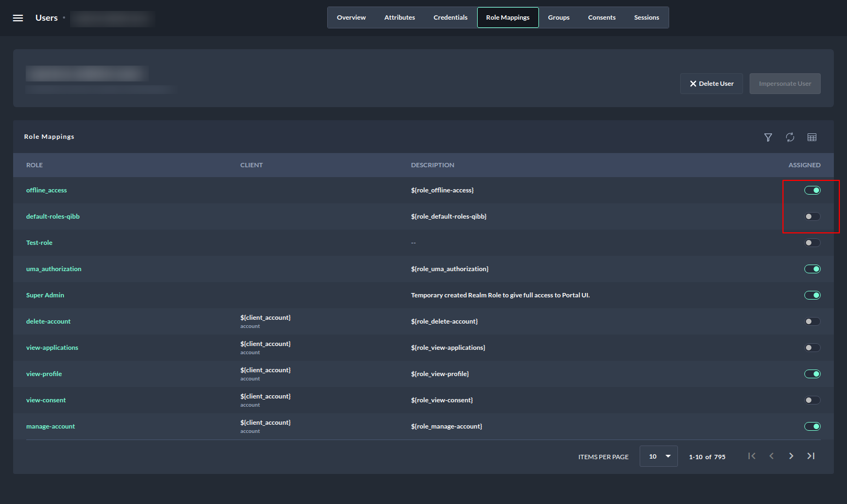
Task: Enable the default-roles-qibb role toggle
Action: (812, 216)
